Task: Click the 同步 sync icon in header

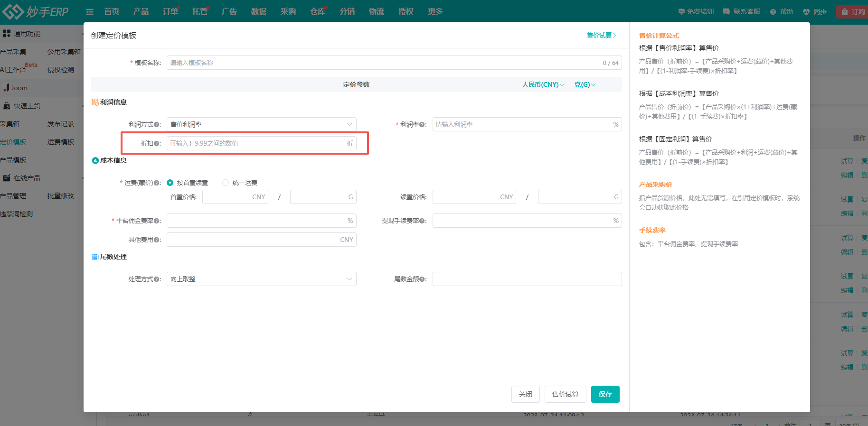Action: tap(806, 12)
